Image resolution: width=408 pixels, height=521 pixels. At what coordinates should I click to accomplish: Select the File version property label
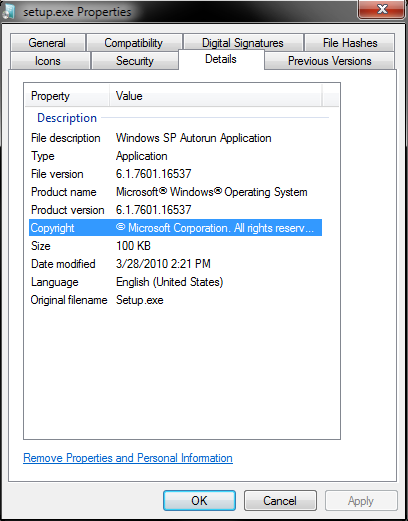(x=57, y=174)
